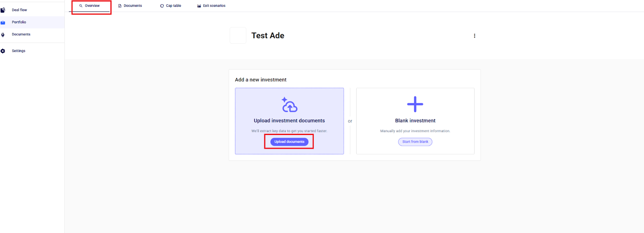Click the Portfolio briefcase icon

(3, 22)
